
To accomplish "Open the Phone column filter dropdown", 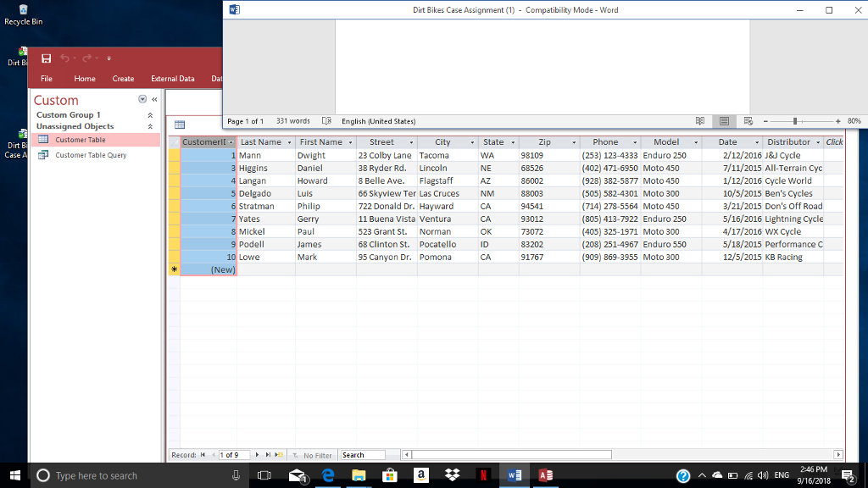I will point(634,142).
